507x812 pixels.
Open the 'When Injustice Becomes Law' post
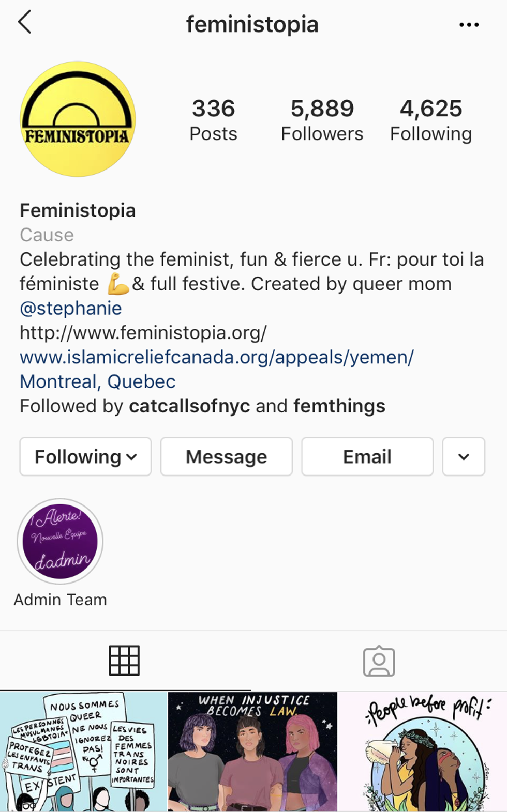[253, 752]
